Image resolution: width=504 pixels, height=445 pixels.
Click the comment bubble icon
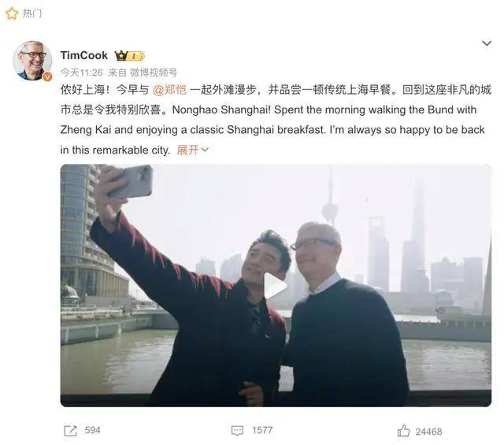237,431
